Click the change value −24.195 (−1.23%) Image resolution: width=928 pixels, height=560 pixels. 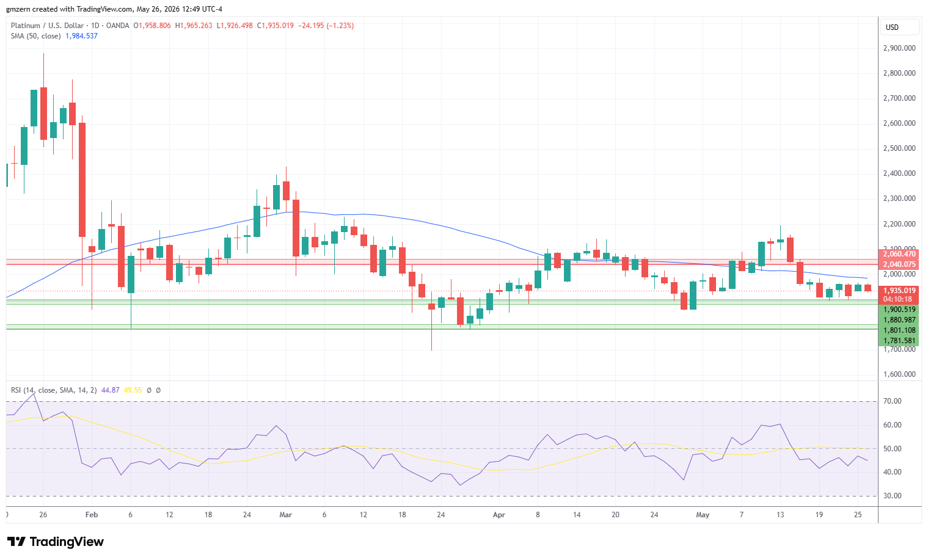[326, 26]
